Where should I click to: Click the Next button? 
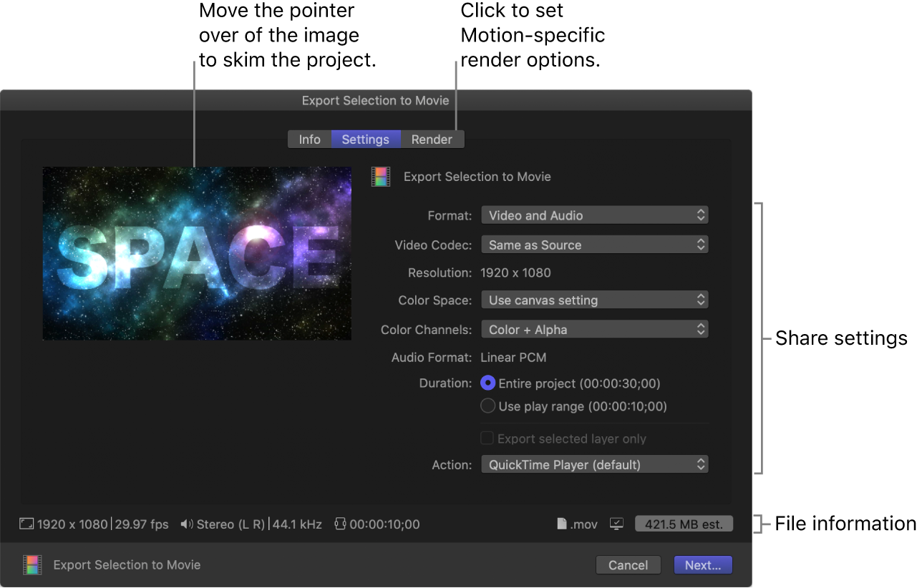tap(702, 564)
